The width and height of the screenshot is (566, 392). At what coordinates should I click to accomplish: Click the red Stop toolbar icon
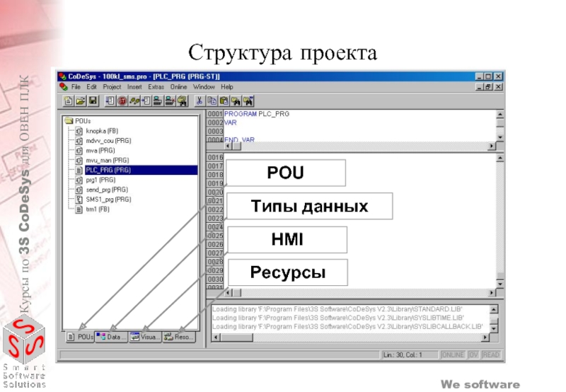click(122, 101)
